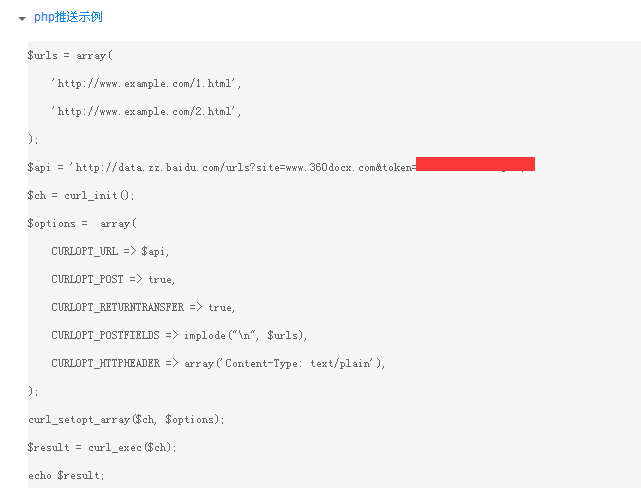Screen dimensions: 641x488
Task: Open the php推送示例 link
Action: [x=68, y=17]
